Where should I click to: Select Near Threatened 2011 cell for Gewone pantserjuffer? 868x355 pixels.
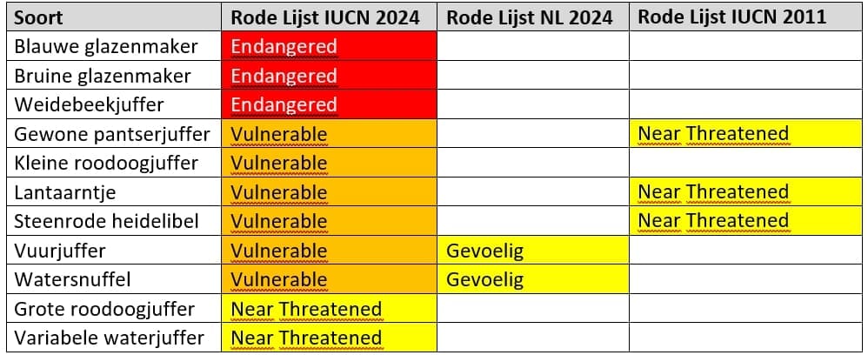[744, 134]
